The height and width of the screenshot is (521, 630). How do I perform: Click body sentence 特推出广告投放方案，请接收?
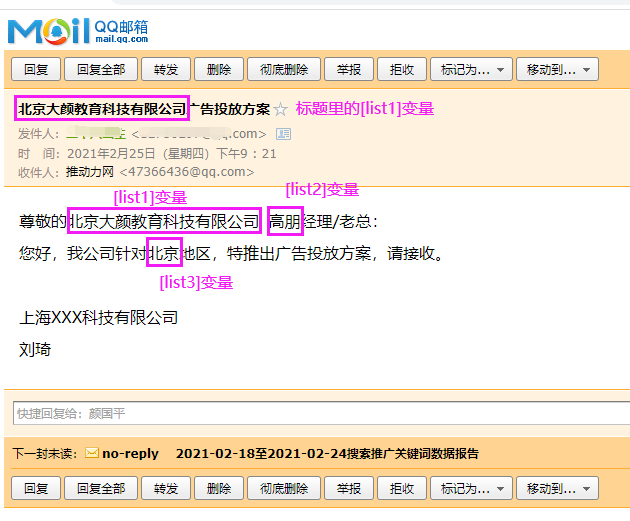click(335, 253)
